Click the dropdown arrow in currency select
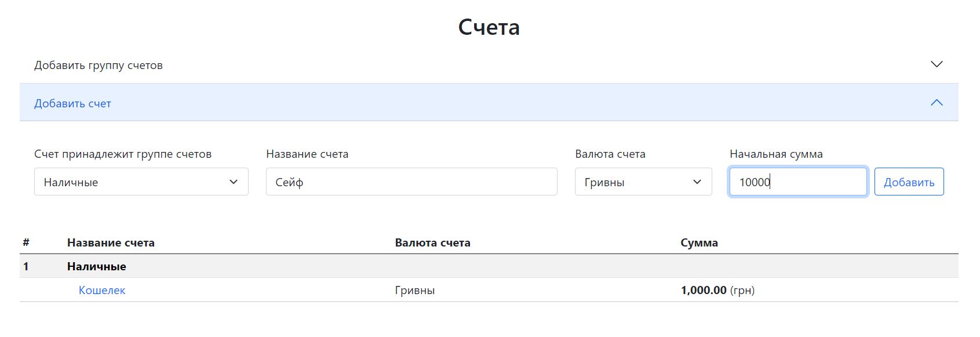The image size is (980, 337). point(697,182)
